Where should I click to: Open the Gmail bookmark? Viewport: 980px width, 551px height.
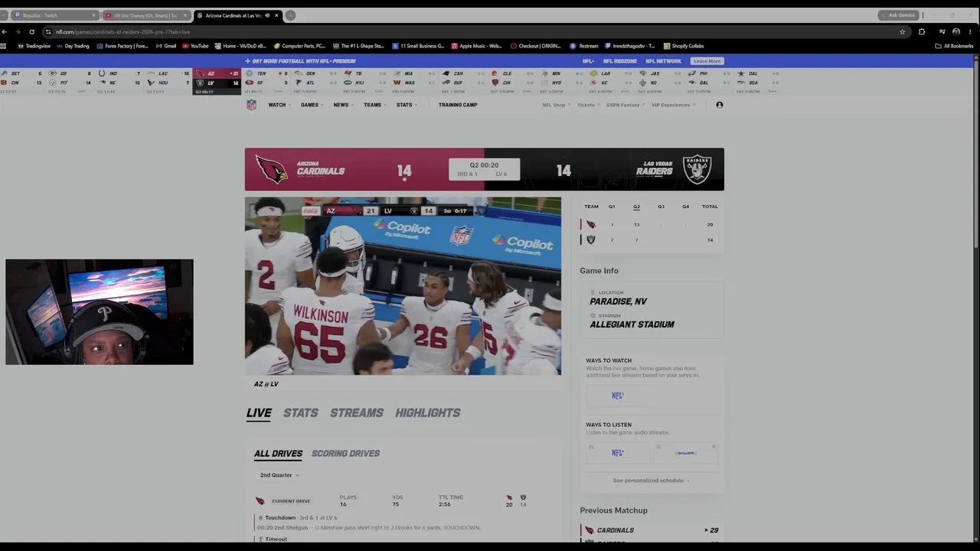tap(166, 46)
